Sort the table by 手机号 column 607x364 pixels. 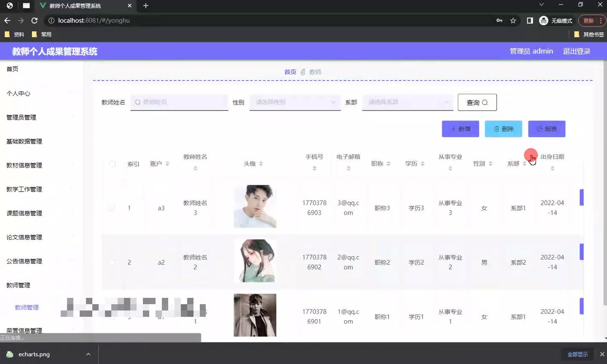314,168
